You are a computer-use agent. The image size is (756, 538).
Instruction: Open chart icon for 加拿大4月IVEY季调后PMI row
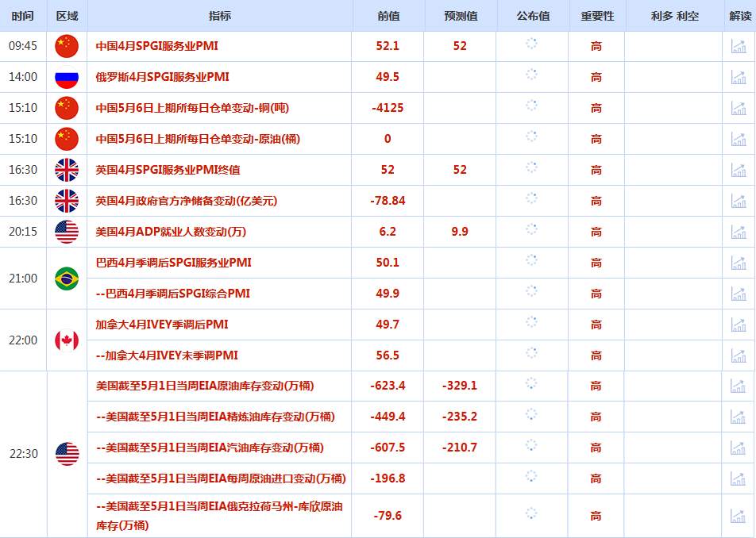(x=739, y=325)
